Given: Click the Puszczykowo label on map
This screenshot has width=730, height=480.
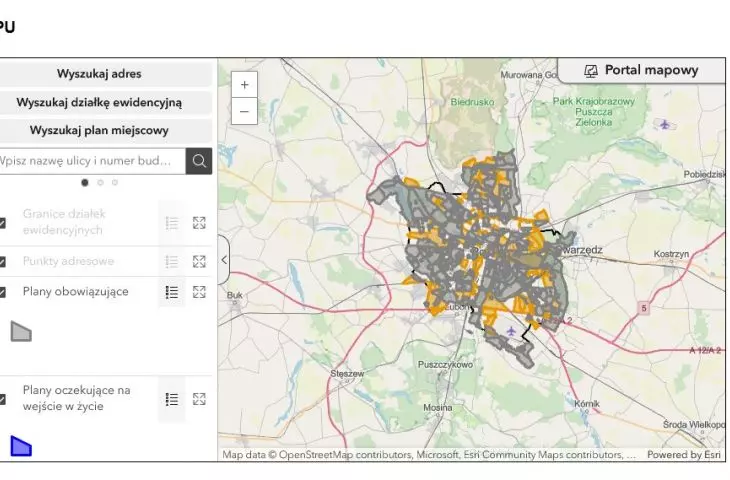Looking at the screenshot, I should pos(445,365).
